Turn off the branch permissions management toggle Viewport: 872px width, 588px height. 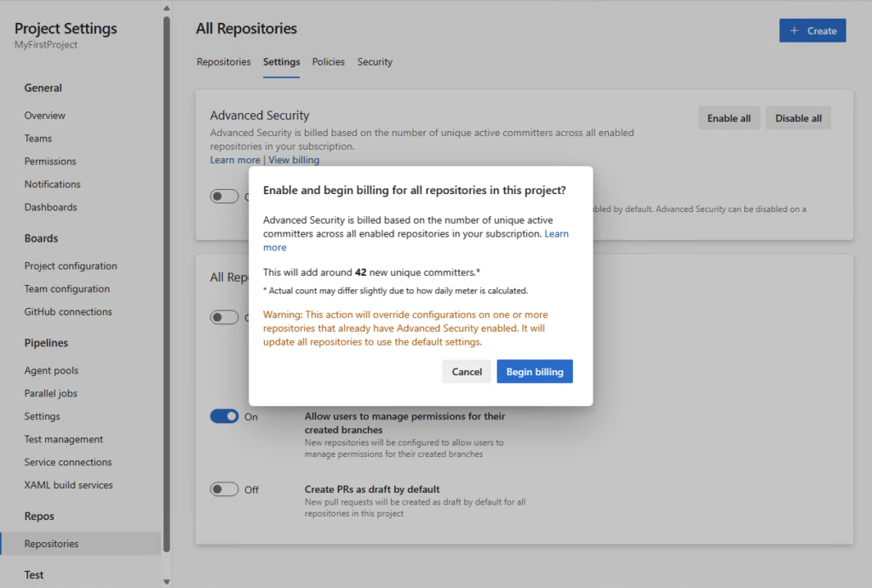pos(223,416)
